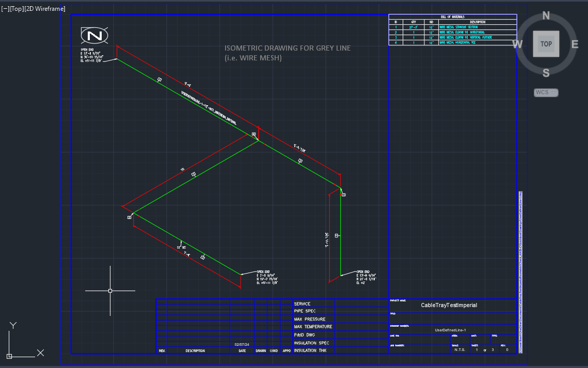
Task: Select the elbow item tag at far-left corner
Action: pos(130,217)
